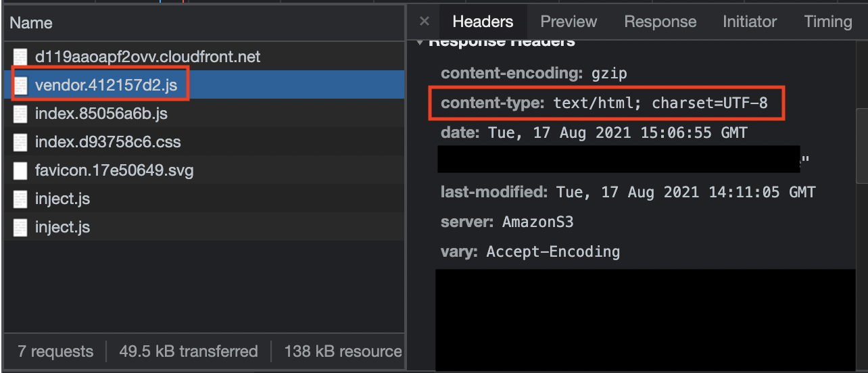868x373 pixels.
Task: Switch to the Preview tab
Action: tap(569, 22)
